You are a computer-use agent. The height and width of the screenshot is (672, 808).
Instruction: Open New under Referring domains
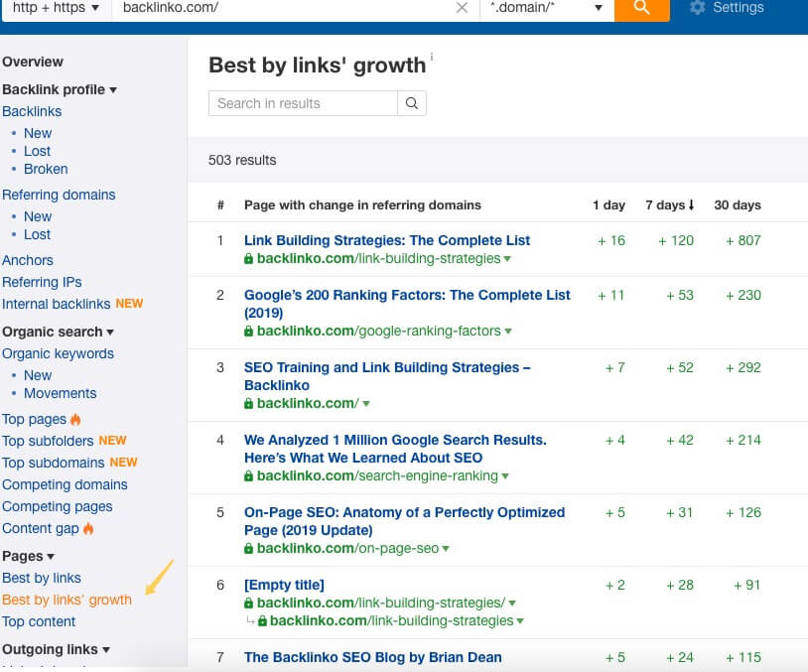38,216
